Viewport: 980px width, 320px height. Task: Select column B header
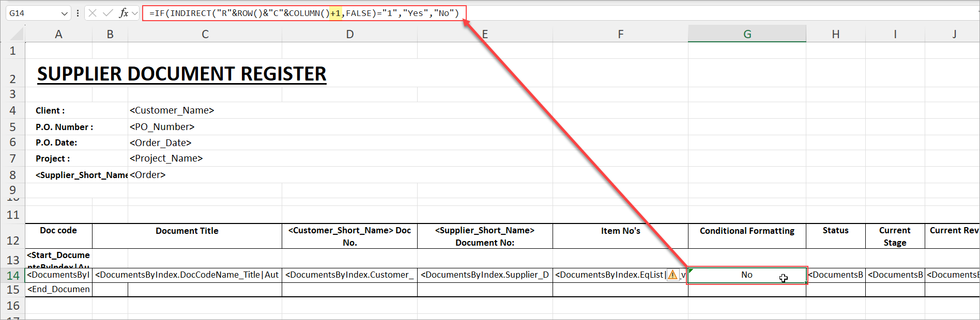pyautogui.click(x=110, y=34)
